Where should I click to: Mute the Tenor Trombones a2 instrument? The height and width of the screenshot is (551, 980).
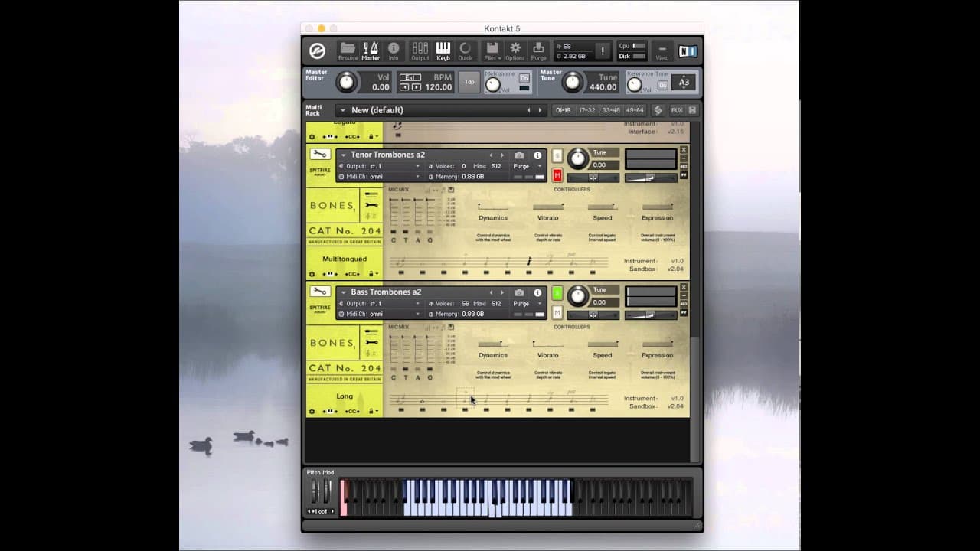click(557, 175)
